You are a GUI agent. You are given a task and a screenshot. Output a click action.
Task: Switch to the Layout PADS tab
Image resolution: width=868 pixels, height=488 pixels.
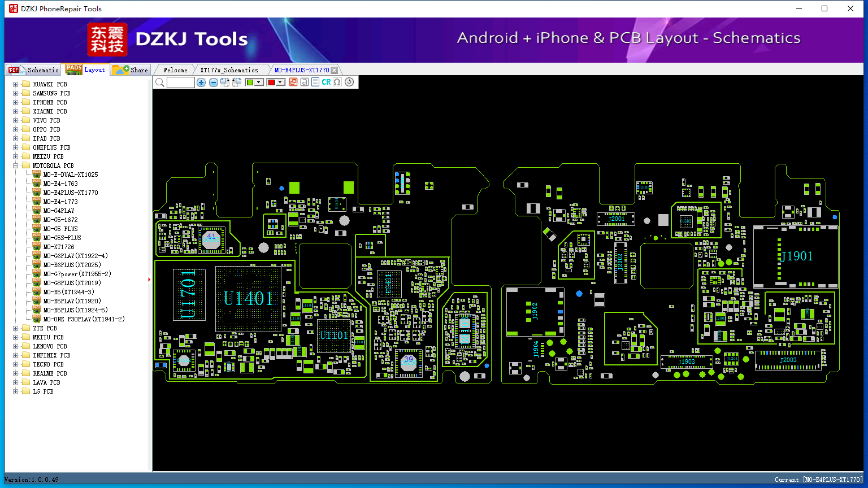point(85,69)
